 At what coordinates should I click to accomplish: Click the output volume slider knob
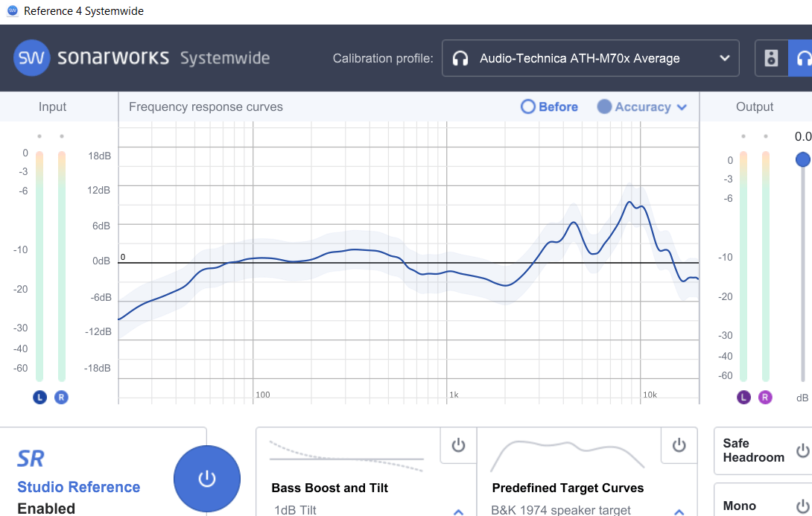pos(802,159)
